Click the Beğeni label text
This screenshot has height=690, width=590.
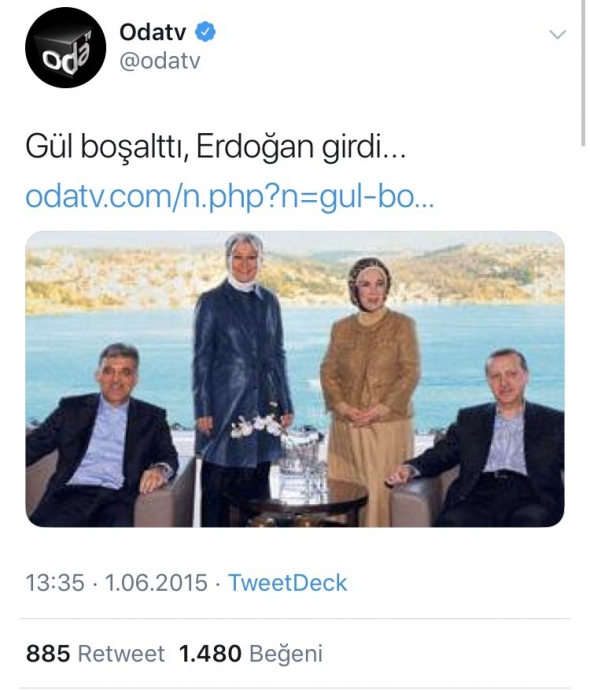point(286,653)
